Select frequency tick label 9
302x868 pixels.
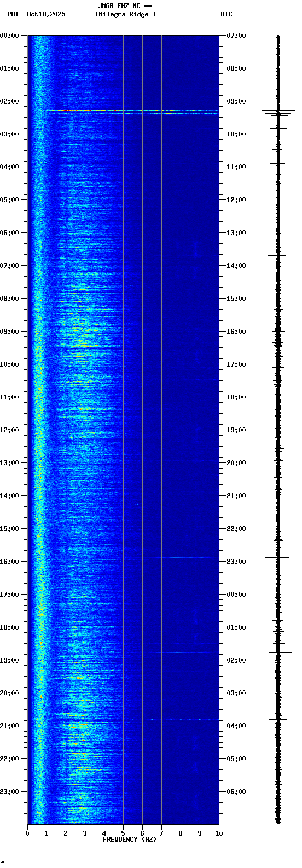coord(200,833)
